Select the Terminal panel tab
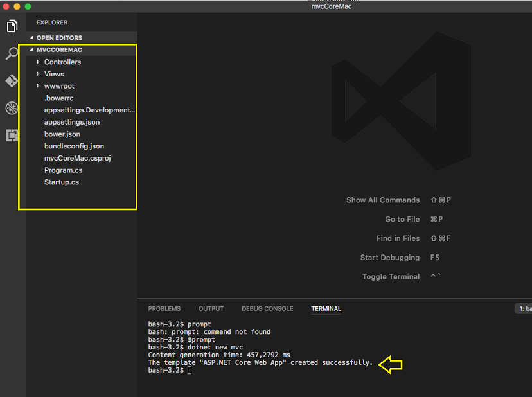 tap(326, 309)
